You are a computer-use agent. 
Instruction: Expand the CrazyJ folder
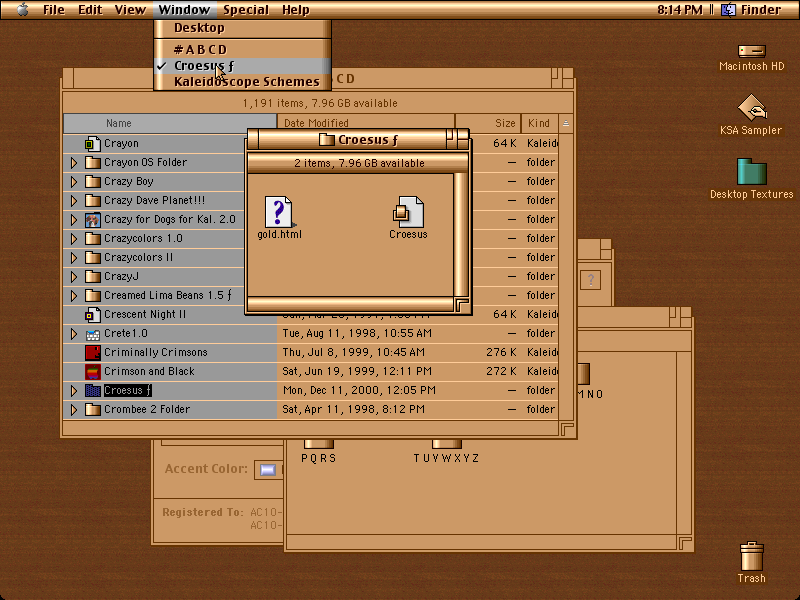[x=74, y=277]
